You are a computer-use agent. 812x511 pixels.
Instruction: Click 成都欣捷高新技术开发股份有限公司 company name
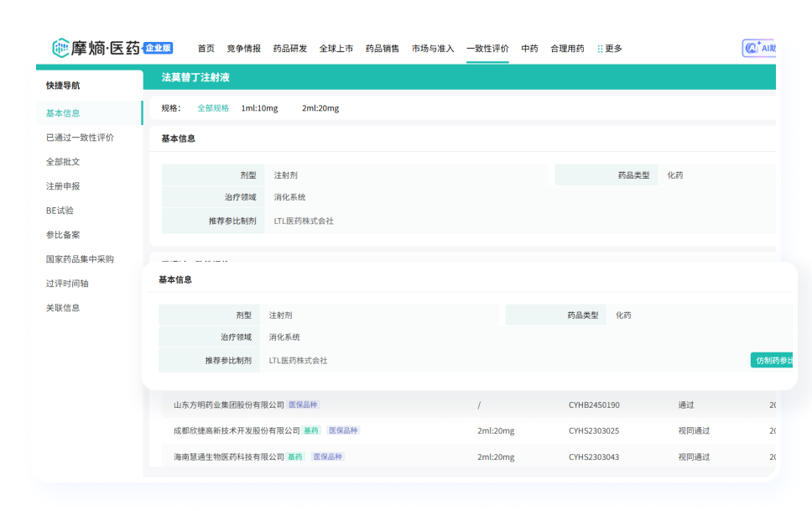(x=237, y=430)
